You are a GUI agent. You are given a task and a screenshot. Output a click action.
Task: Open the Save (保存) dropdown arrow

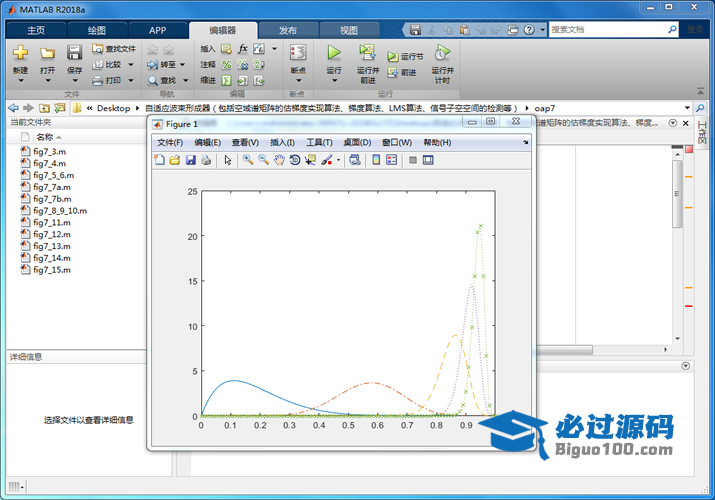(x=75, y=81)
